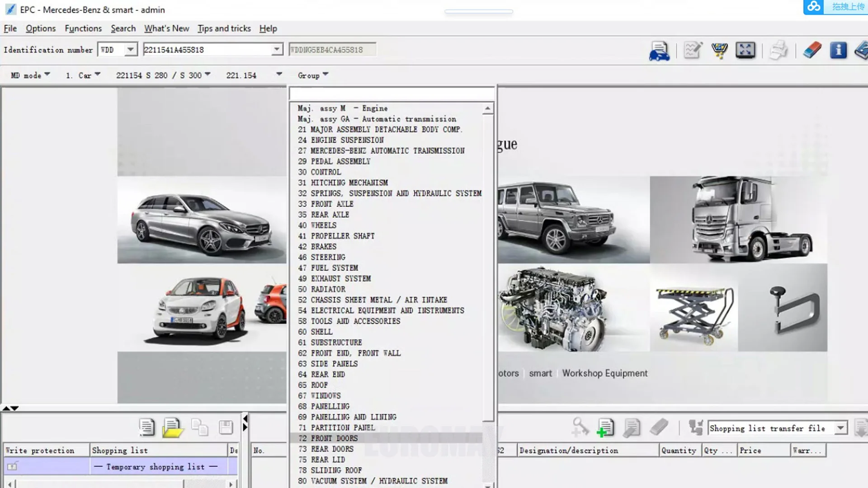Click the new shopping list document icon

[x=146, y=427]
